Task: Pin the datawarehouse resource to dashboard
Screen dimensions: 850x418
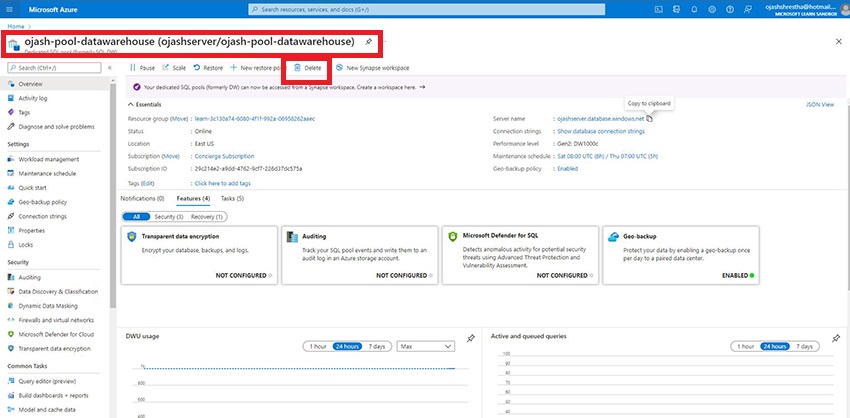Action: pyautogui.click(x=369, y=42)
